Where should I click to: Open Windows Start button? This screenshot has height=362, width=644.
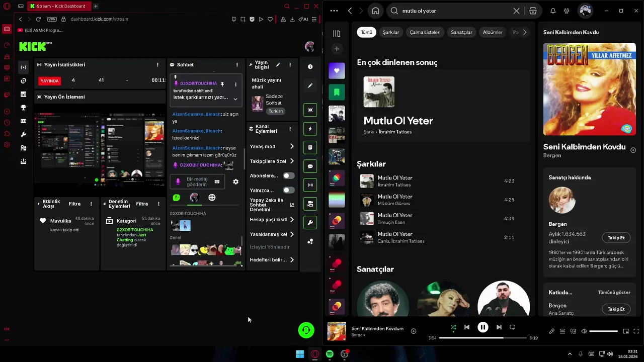coord(300,354)
